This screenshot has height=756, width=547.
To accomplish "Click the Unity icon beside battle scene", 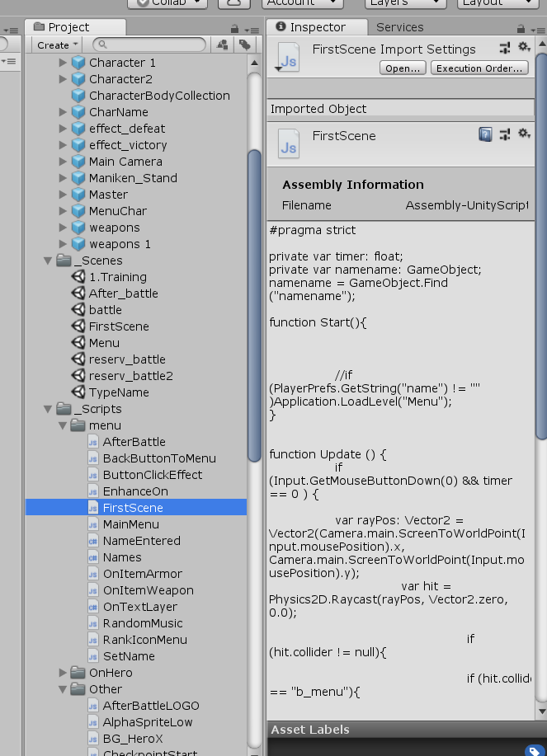I will [78, 309].
